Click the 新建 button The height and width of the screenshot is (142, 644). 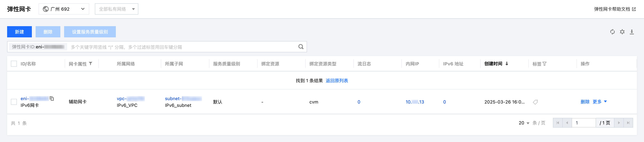(19, 32)
